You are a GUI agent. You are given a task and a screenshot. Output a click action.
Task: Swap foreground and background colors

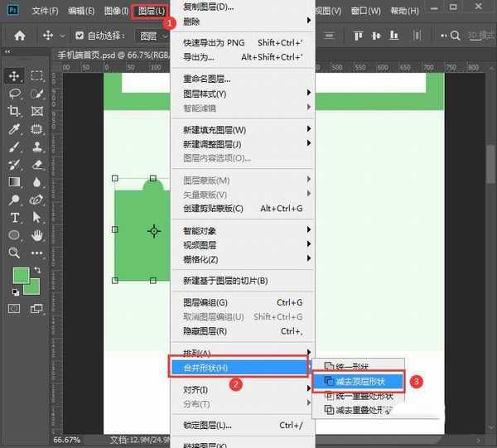(x=39, y=270)
